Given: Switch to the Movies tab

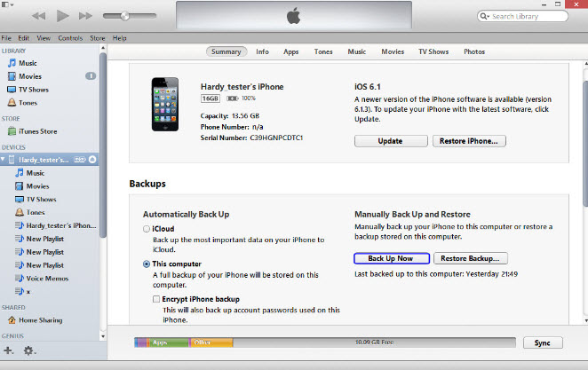Looking at the screenshot, I should 393,51.
